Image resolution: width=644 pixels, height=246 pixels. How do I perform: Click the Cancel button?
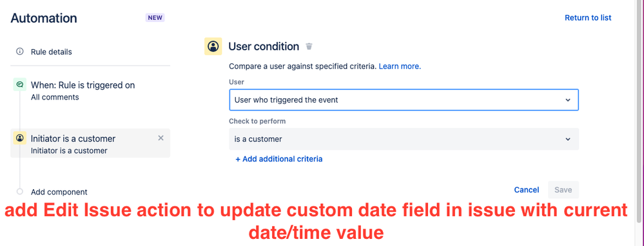pos(527,190)
